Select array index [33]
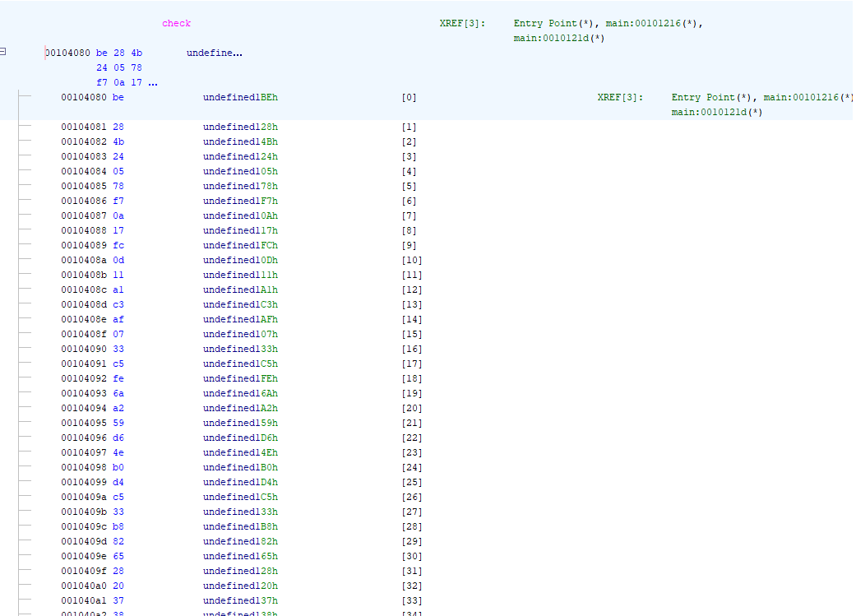856x616 pixels. [412, 600]
